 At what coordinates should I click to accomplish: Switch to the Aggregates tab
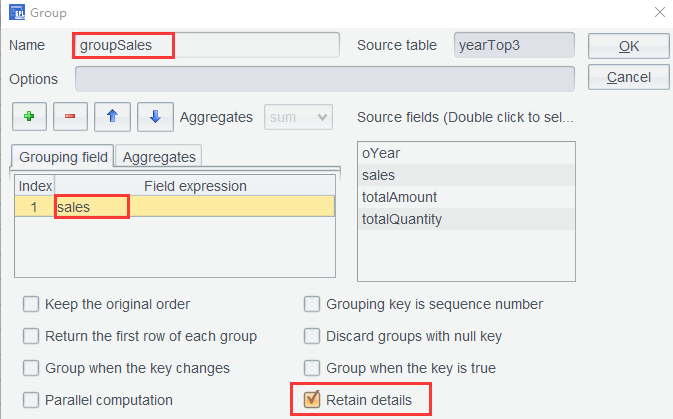click(159, 156)
